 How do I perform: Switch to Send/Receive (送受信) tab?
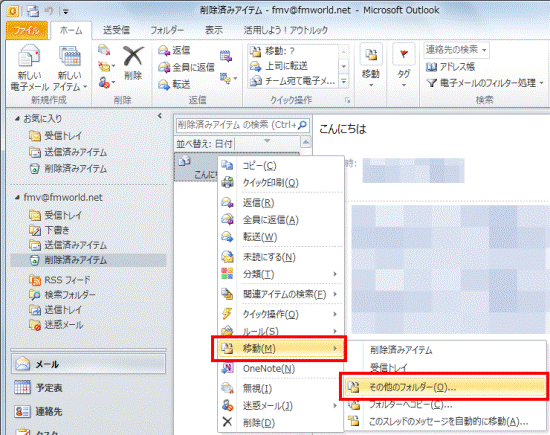(x=116, y=30)
